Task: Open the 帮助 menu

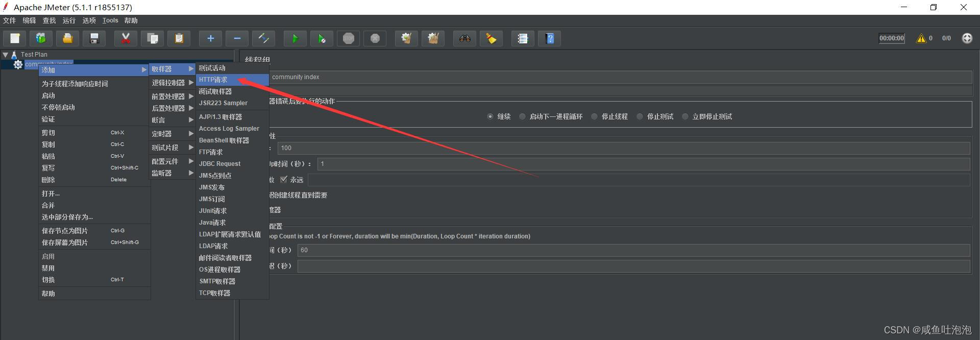Action: (131, 20)
